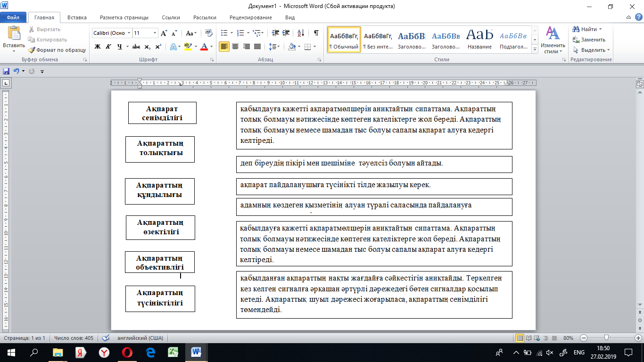Justify paragraph text
Screen dimensions: 644x362
point(257,47)
